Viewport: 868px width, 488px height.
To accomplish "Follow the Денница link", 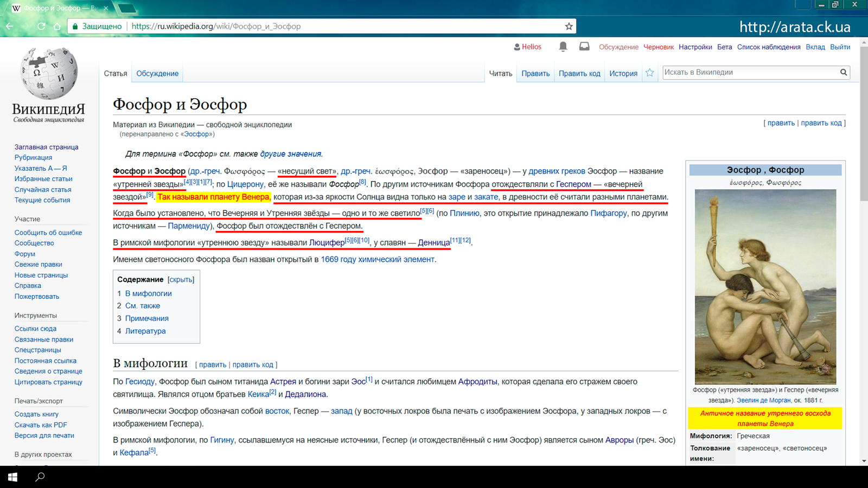I will coord(434,242).
